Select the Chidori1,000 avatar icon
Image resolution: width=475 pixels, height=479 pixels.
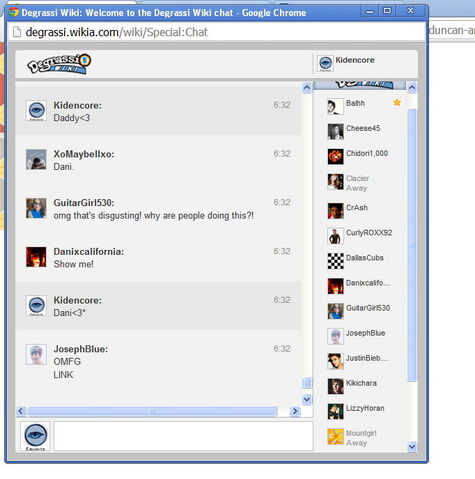point(335,157)
